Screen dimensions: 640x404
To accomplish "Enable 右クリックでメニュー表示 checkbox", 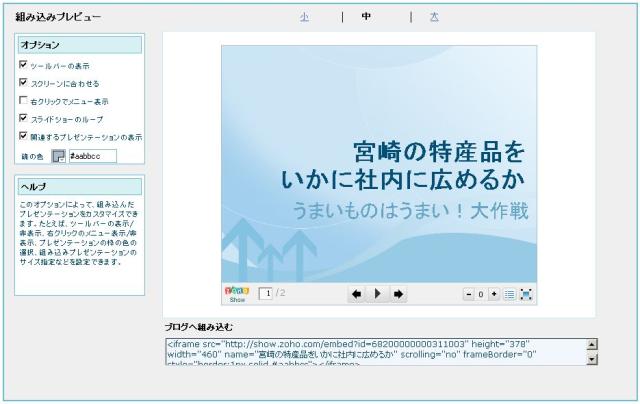I will [x=23, y=100].
